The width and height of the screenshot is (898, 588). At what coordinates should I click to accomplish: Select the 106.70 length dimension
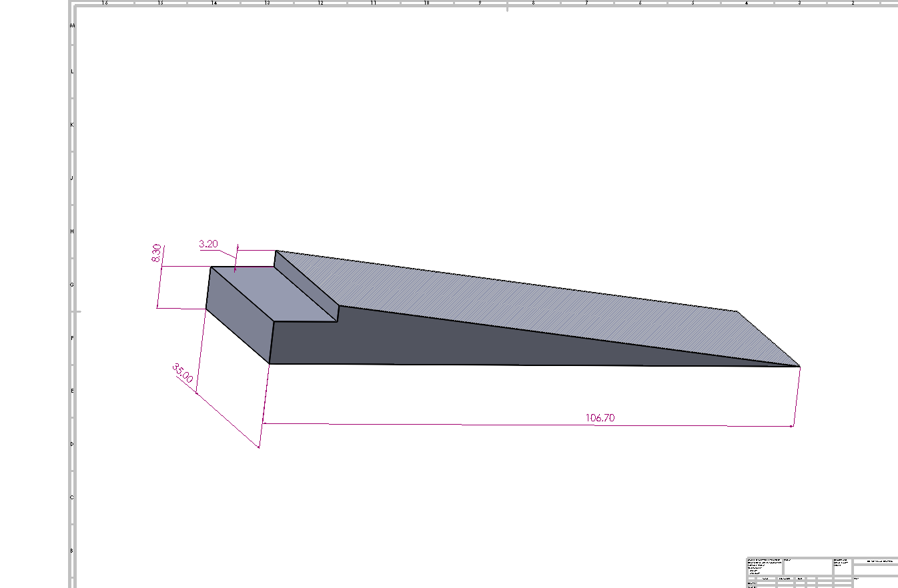599,417
